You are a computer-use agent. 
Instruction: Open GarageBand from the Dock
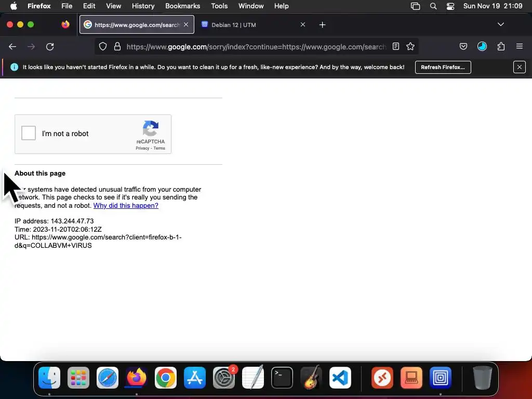(x=311, y=378)
